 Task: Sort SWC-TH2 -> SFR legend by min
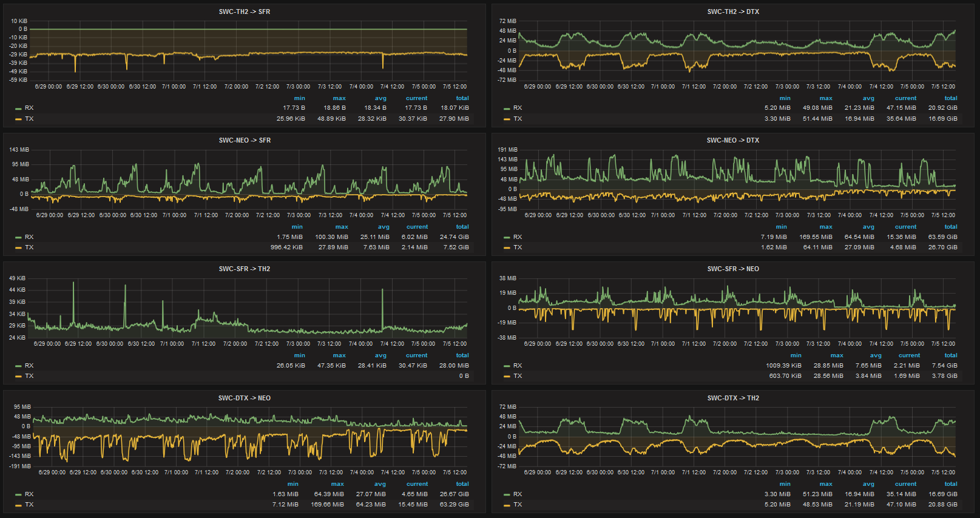click(x=300, y=98)
